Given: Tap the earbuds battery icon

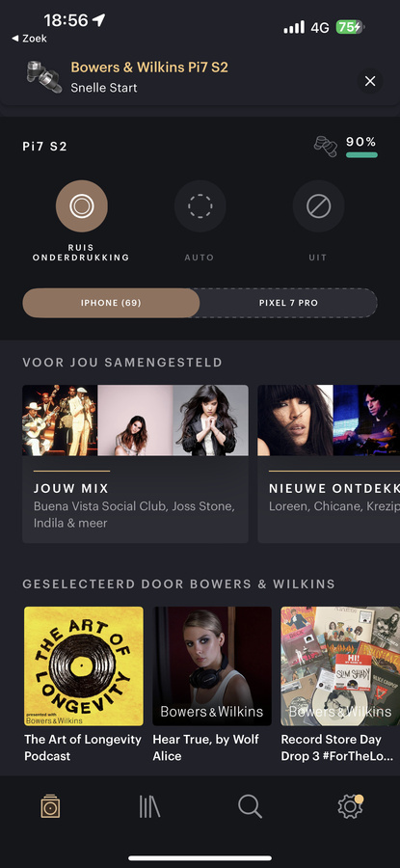Looking at the screenshot, I should point(326,147).
